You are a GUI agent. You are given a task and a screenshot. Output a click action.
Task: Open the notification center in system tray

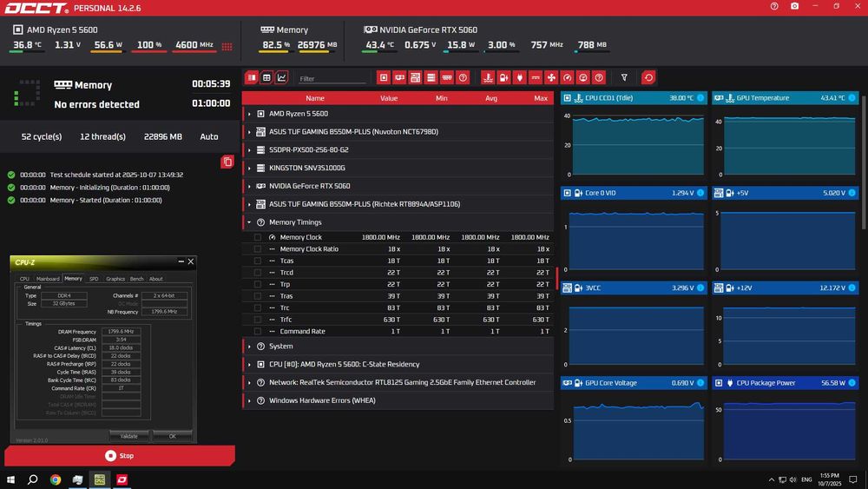tap(853, 479)
